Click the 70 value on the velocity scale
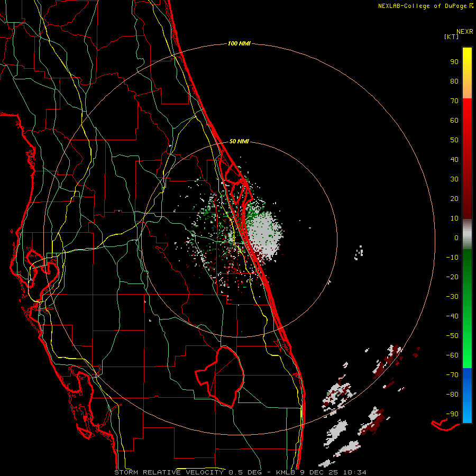This screenshot has width=476, height=476. [454, 101]
